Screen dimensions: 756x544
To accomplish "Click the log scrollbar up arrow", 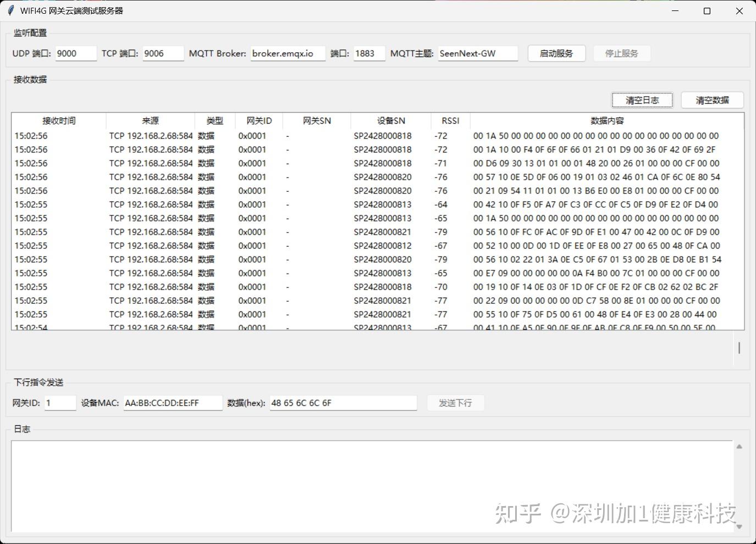I will [740, 447].
